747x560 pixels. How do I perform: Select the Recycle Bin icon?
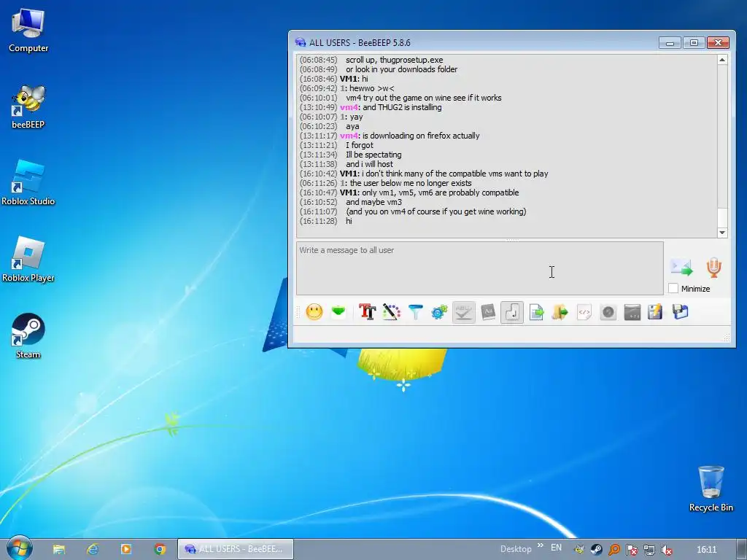coord(711,489)
